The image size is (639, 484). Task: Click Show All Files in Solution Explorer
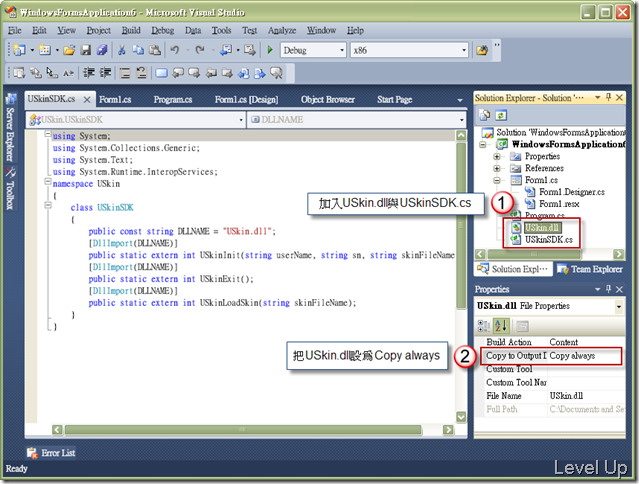(485, 115)
